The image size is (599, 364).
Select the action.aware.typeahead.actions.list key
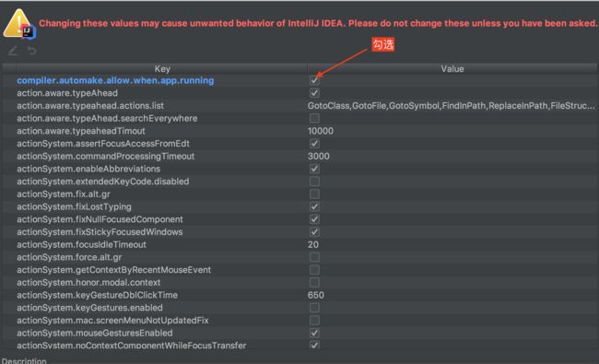pyautogui.click(x=90, y=105)
